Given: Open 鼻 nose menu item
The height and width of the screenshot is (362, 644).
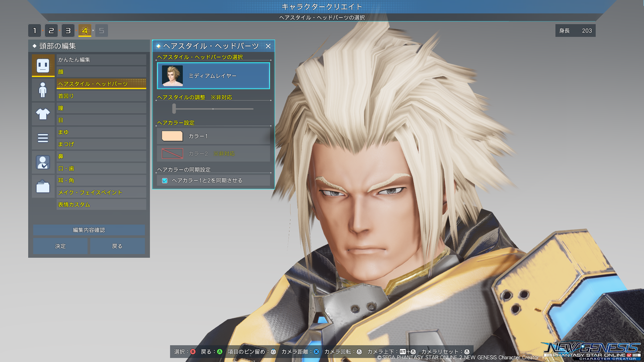Looking at the screenshot, I should [101, 156].
